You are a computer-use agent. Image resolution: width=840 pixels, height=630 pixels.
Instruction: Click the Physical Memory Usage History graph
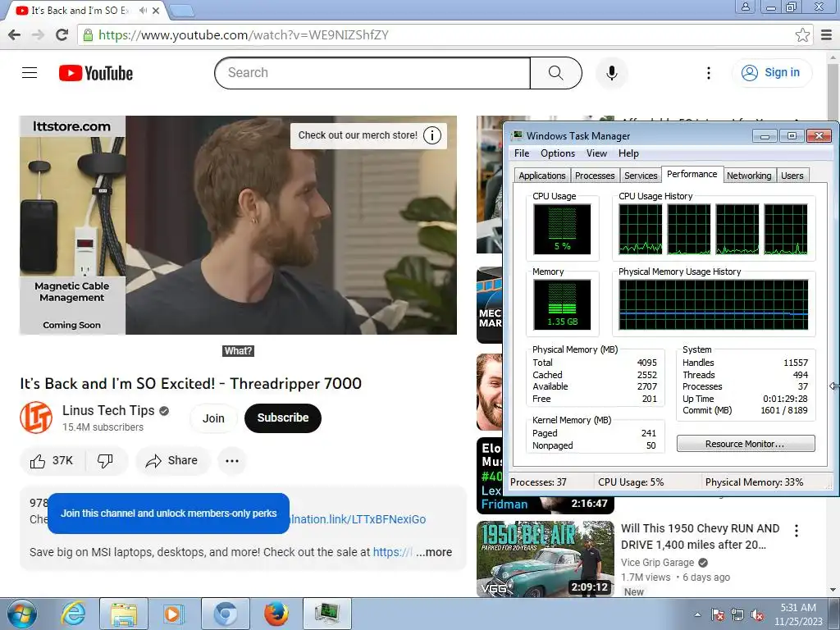pos(713,304)
